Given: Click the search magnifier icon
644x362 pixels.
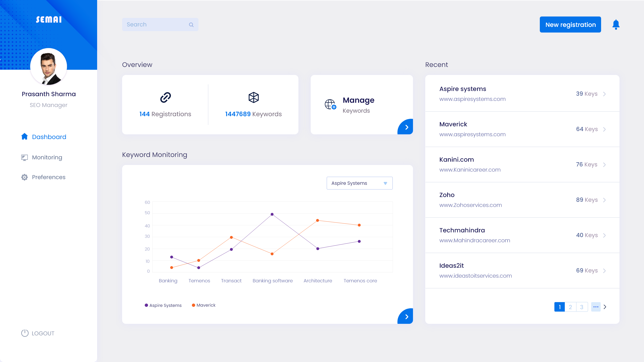Looking at the screenshot, I should pos(191,25).
